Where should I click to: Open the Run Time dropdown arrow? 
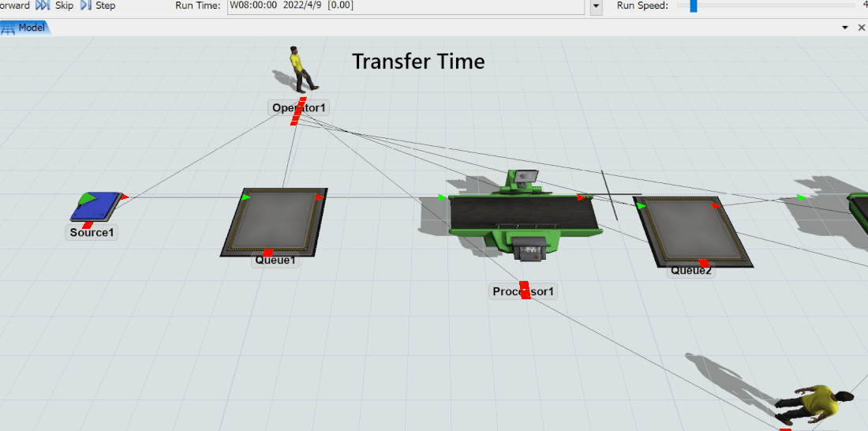pos(596,6)
